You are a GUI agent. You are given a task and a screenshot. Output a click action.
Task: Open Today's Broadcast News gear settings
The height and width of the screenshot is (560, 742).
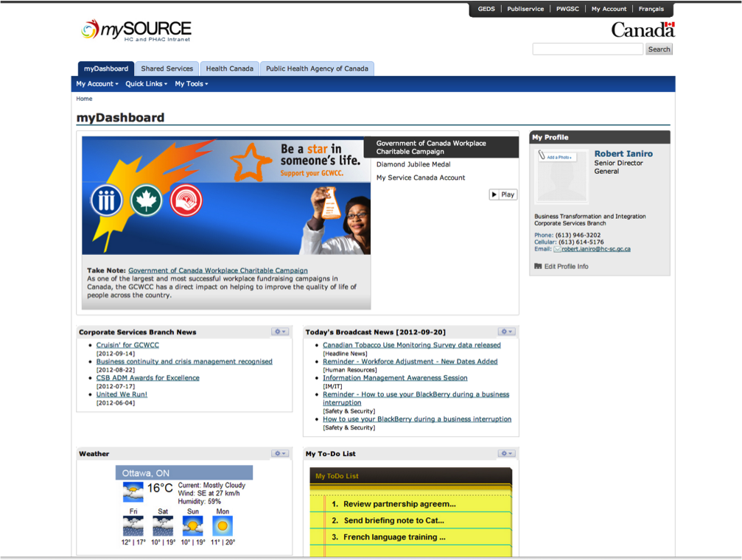[506, 332]
